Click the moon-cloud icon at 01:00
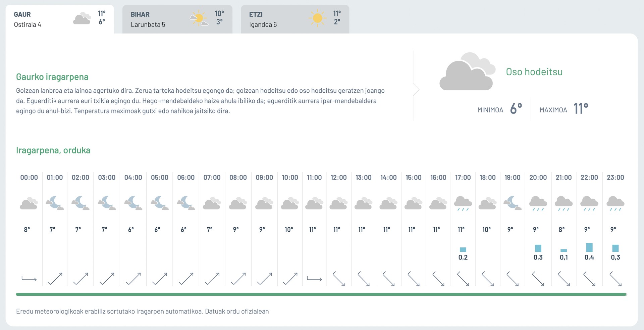 55,203
